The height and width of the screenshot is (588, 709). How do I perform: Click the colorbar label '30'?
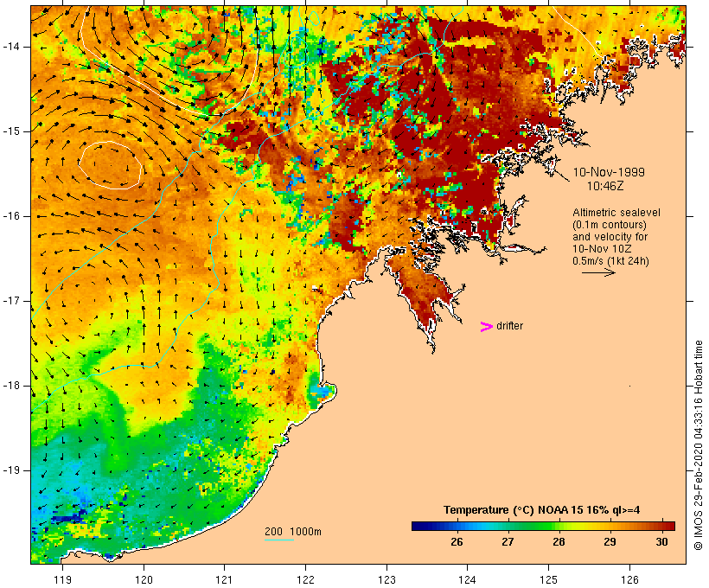point(661,541)
